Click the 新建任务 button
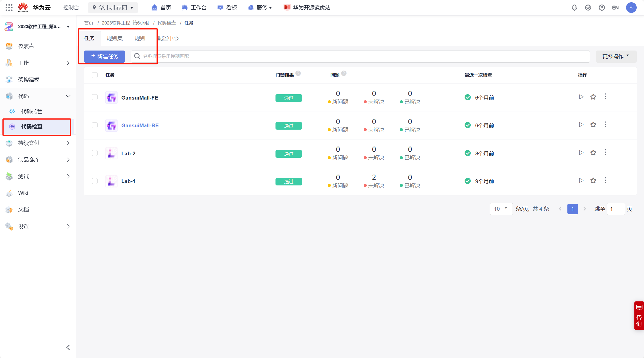 [104, 56]
